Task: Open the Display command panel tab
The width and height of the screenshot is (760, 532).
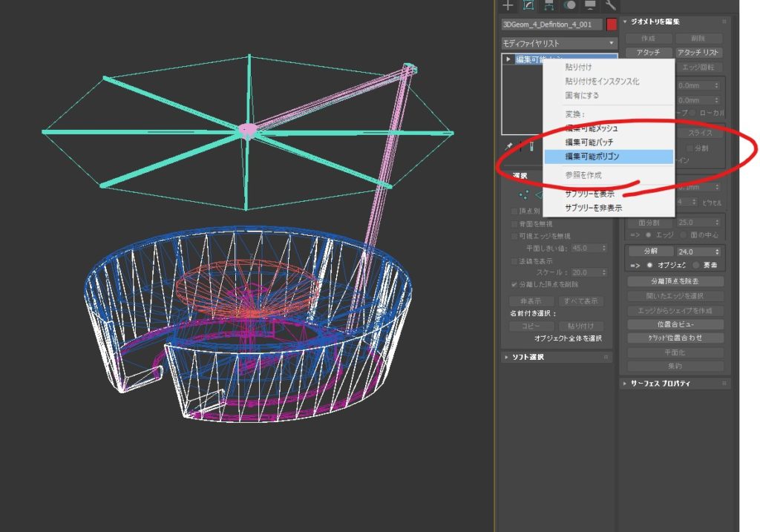Action: tap(591, 5)
